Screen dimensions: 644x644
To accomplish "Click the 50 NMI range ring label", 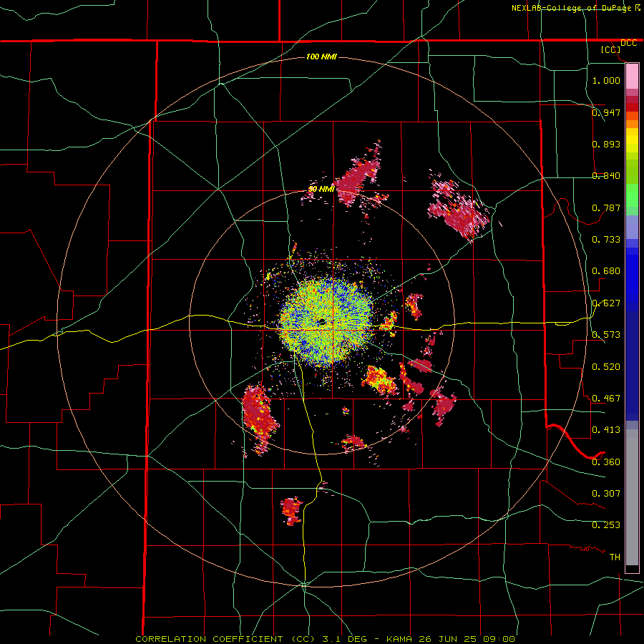I will [x=321, y=190].
